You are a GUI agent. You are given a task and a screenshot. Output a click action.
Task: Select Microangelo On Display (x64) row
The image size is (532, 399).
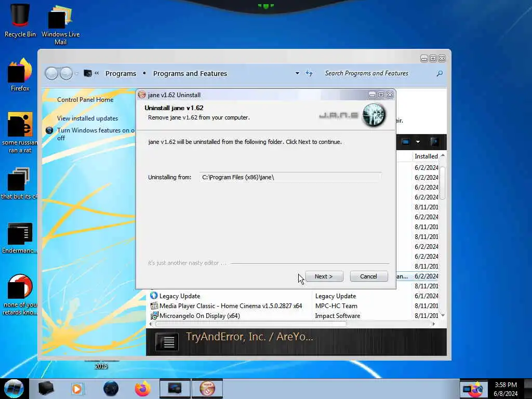coord(199,315)
